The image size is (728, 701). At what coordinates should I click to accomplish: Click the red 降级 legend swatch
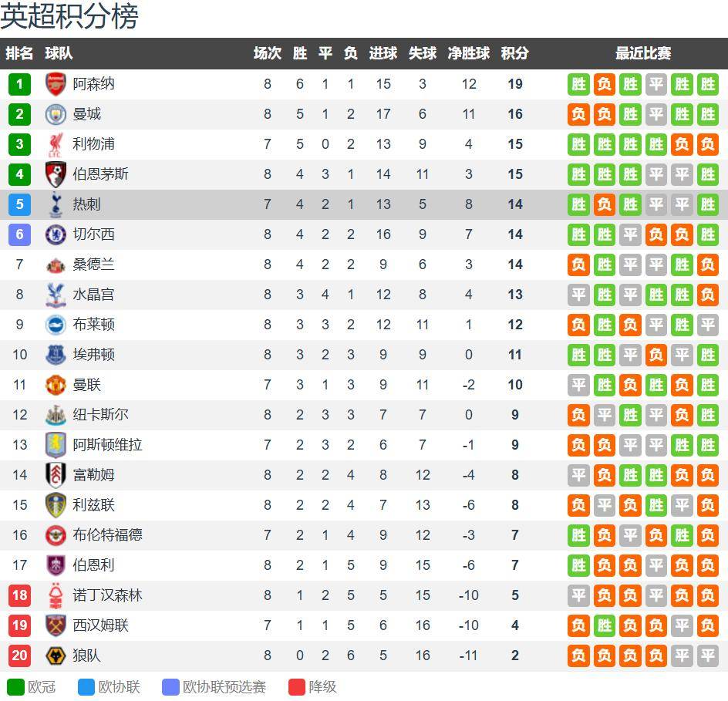297,686
